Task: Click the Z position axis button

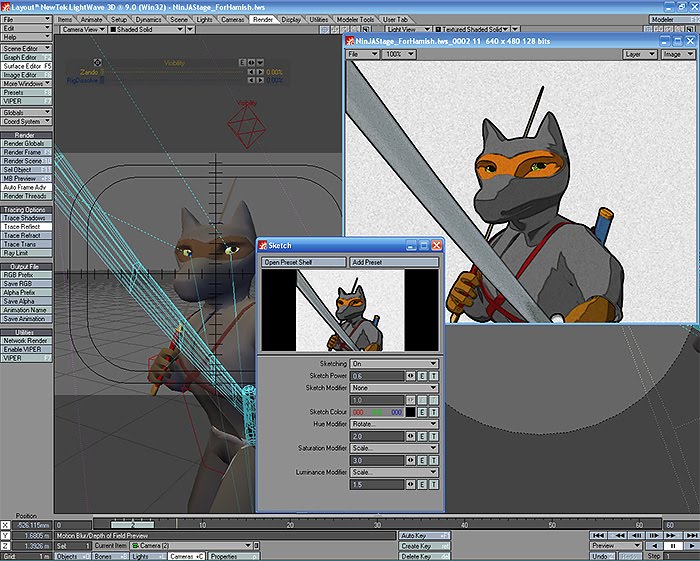Action: 5,546
